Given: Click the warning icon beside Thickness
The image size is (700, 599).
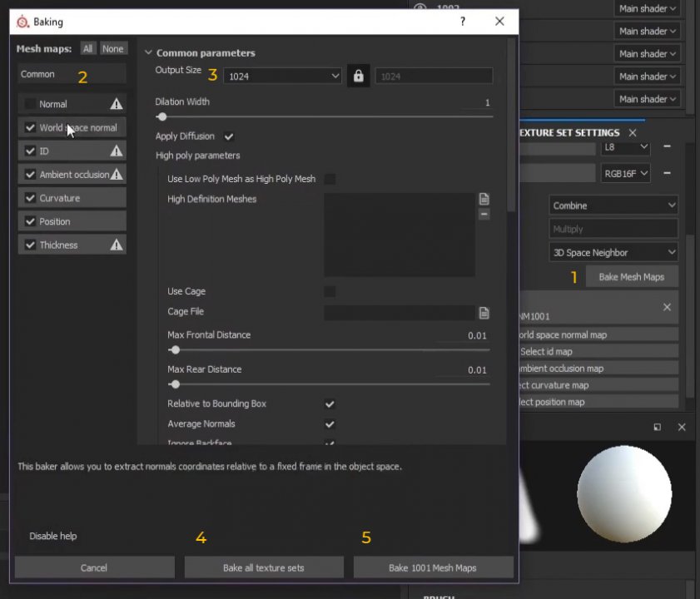Looking at the screenshot, I should pos(116,244).
